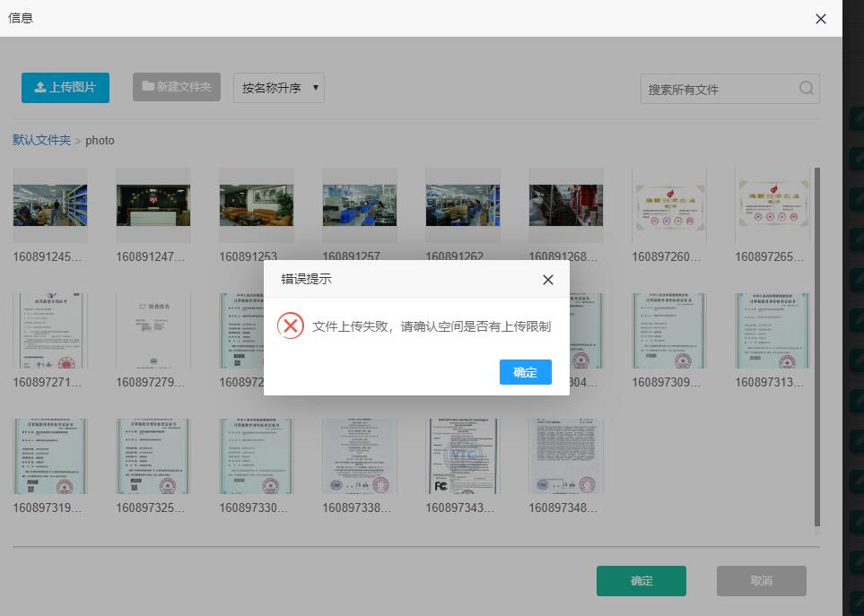Select thumbnail 160897271 patent document
This screenshot has height=616, width=864.
click(50, 331)
